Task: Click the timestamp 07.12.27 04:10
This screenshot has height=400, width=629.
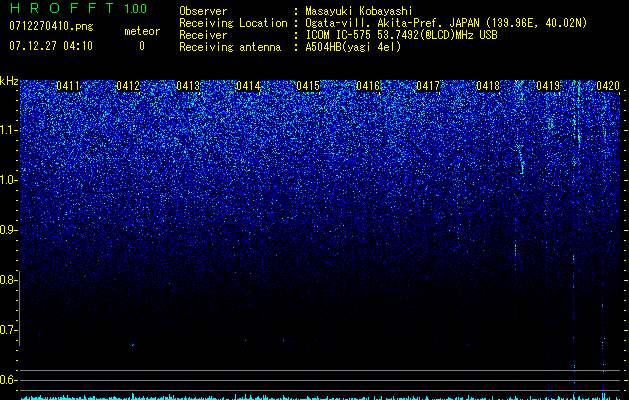Action: [51, 46]
